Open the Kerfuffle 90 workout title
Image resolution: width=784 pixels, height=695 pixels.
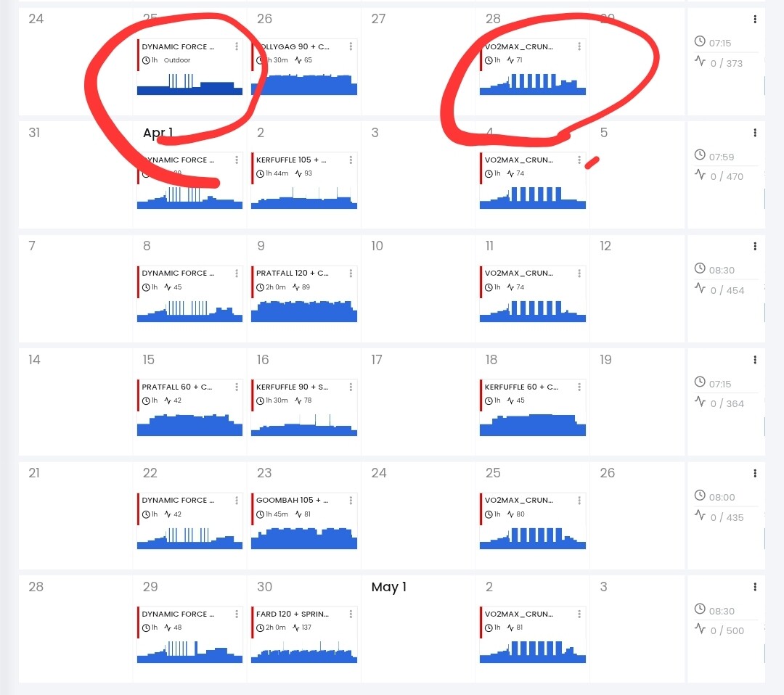[291, 387]
